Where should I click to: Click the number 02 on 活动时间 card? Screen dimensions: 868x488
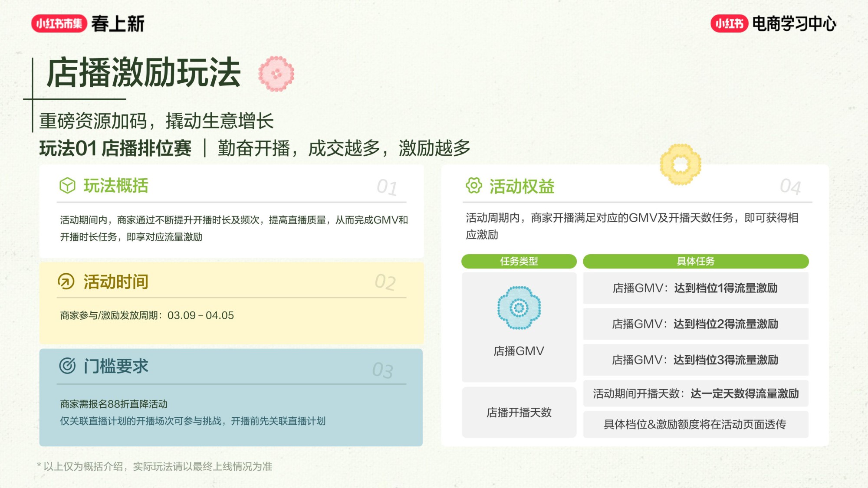pos(385,282)
